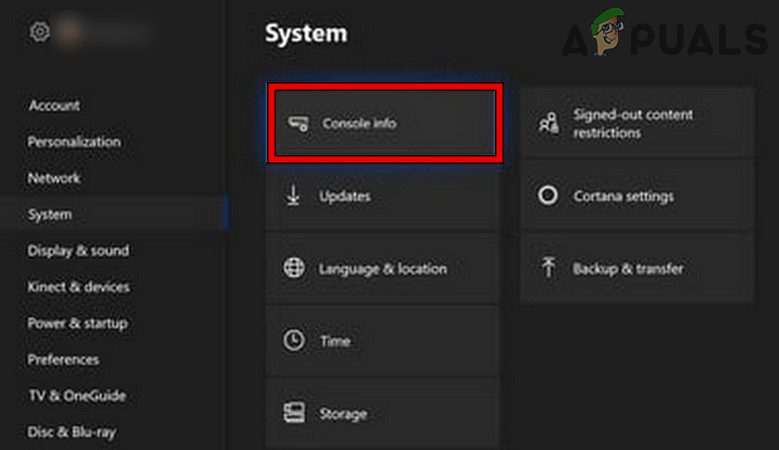Open Power & startup settings

77,323
